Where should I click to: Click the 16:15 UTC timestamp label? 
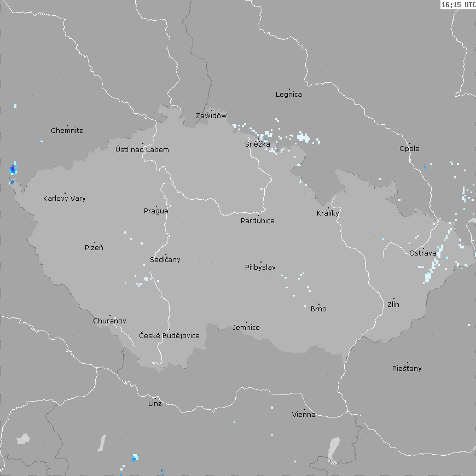[458, 4]
